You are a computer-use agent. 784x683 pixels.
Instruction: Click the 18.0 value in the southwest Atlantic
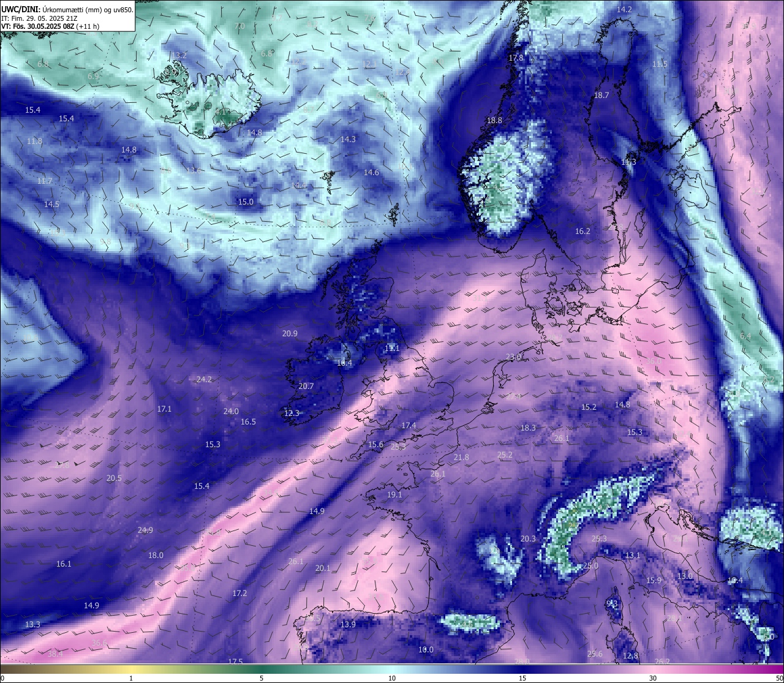[x=156, y=556]
